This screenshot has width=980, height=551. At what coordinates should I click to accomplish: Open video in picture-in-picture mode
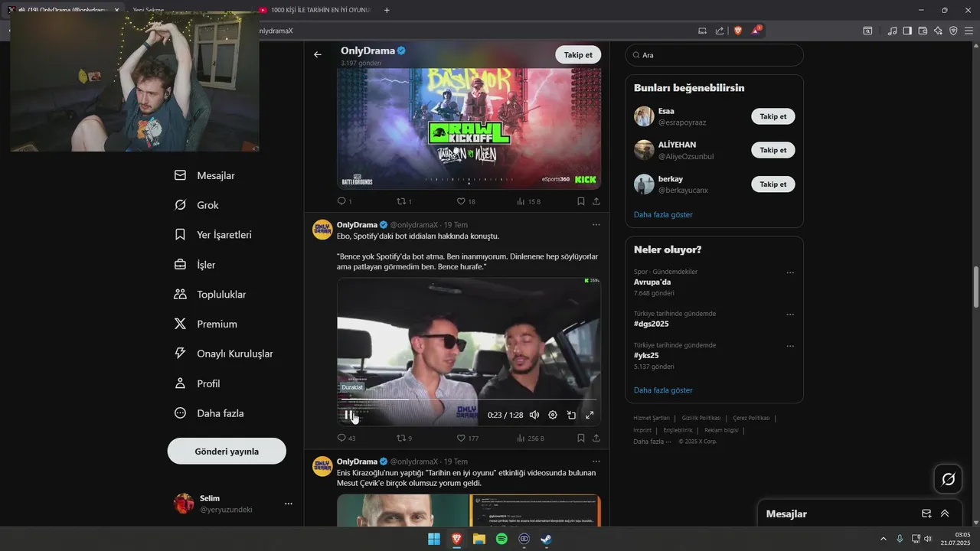pos(571,415)
